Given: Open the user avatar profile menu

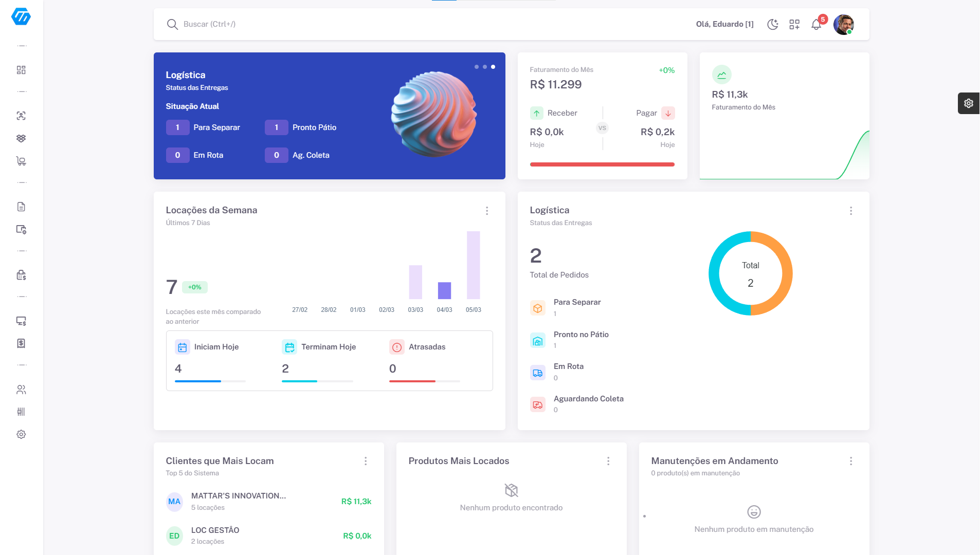Looking at the screenshot, I should pyautogui.click(x=843, y=25).
